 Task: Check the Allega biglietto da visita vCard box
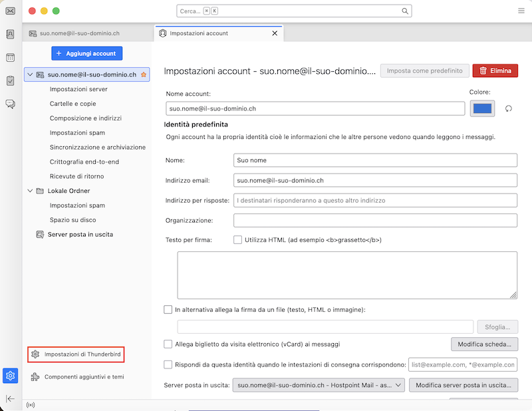point(168,344)
